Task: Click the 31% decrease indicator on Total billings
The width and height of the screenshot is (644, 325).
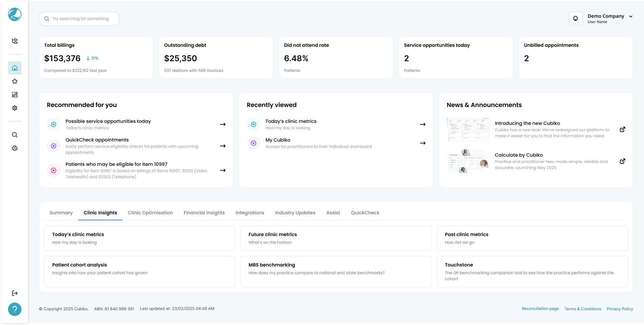Action: [92, 58]
